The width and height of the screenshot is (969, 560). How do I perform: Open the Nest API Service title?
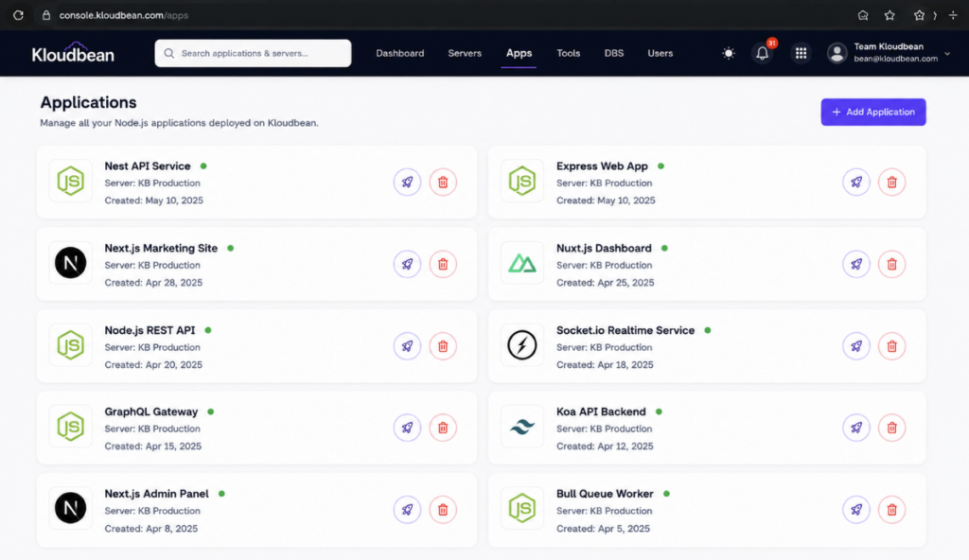147,166
